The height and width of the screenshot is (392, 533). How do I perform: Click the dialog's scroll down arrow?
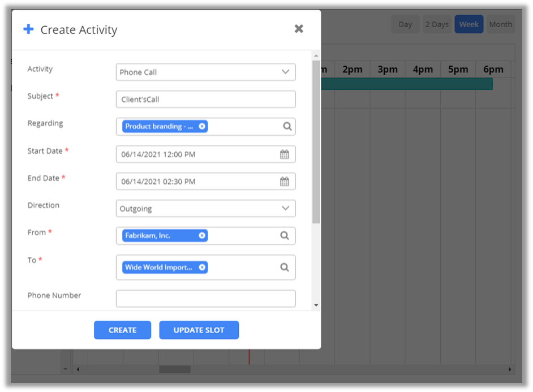pos(316,305)
